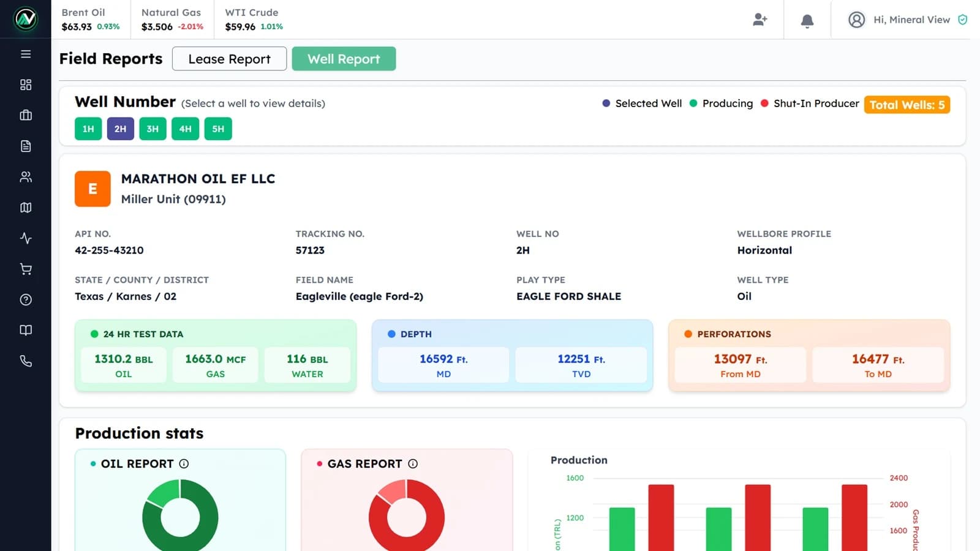Screen dimensions: 980x551
Task: Click the Brent Oil price ticker
Action: coord(91,20)
